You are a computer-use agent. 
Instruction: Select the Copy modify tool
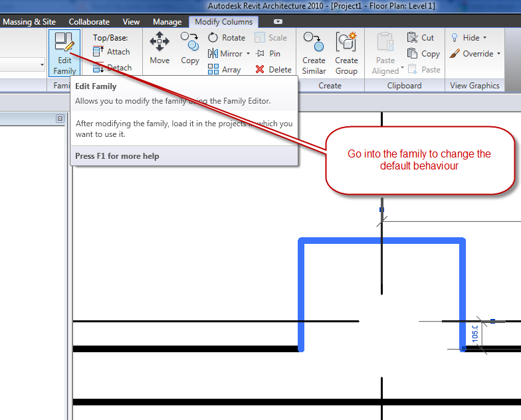point(190,49)
